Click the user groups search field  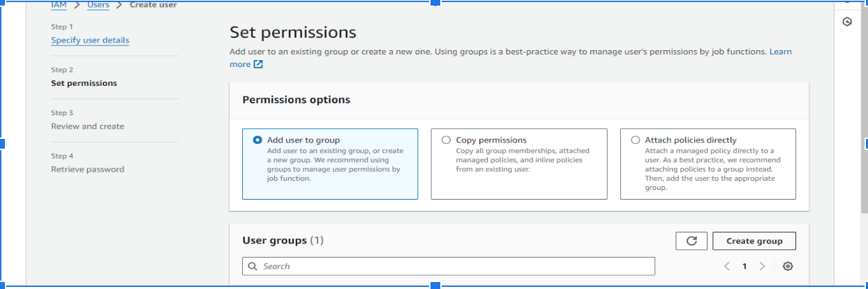[x=454, y=266]
